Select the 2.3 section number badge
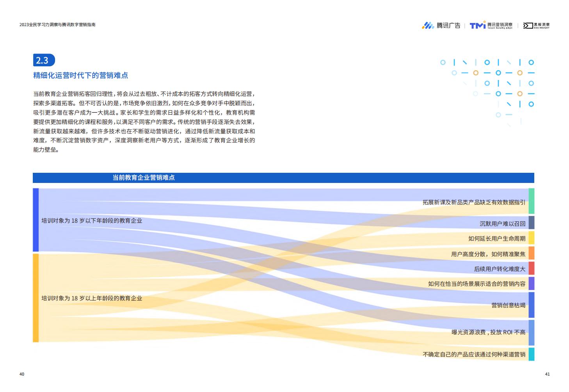Viewport: 569px width, 392px height. (x=44, y=60)
